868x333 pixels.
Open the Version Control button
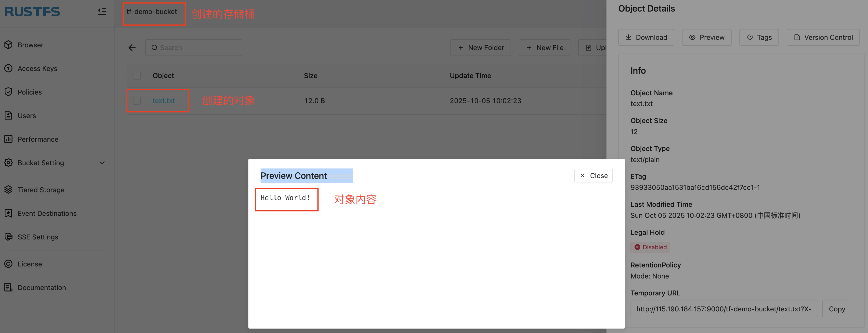pyautogui.click(x=823, y=37)
